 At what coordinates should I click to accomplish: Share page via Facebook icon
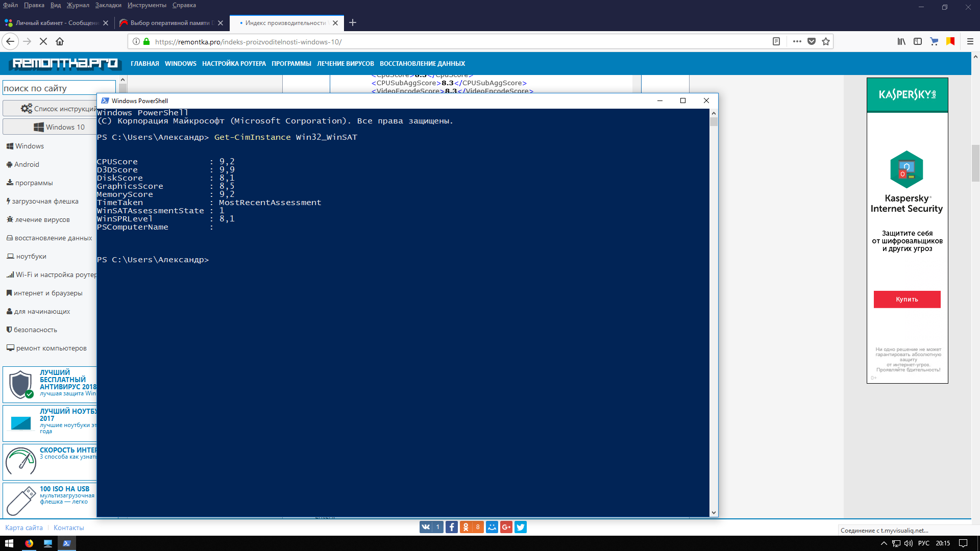pos(451,527)
